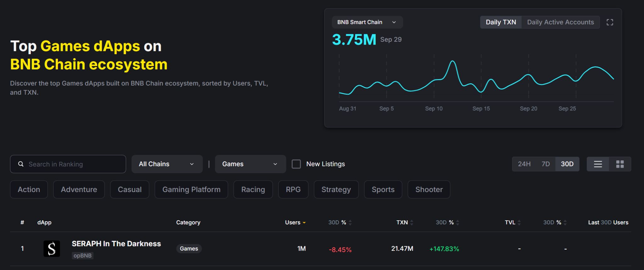Image resolution: width=644 pixels, height=270 pixels.
Task: Filter by Gaming Platform tag
Action: 191,190
